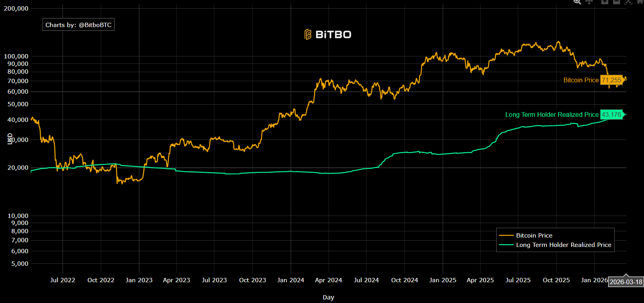The height and width of the screenshot is (303, 644).
Task: Click the green Long Term Holder Realized Price label beside 43,176
Action: tap(552, 114)
